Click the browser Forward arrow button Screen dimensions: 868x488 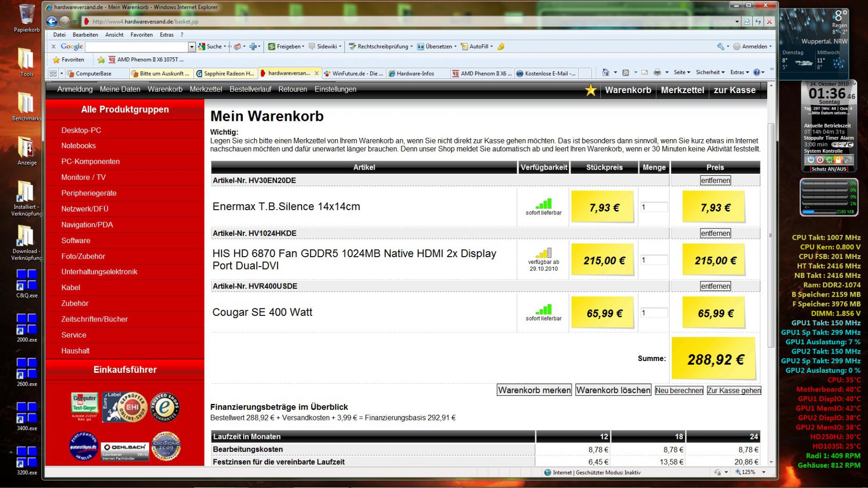(65, 21)
